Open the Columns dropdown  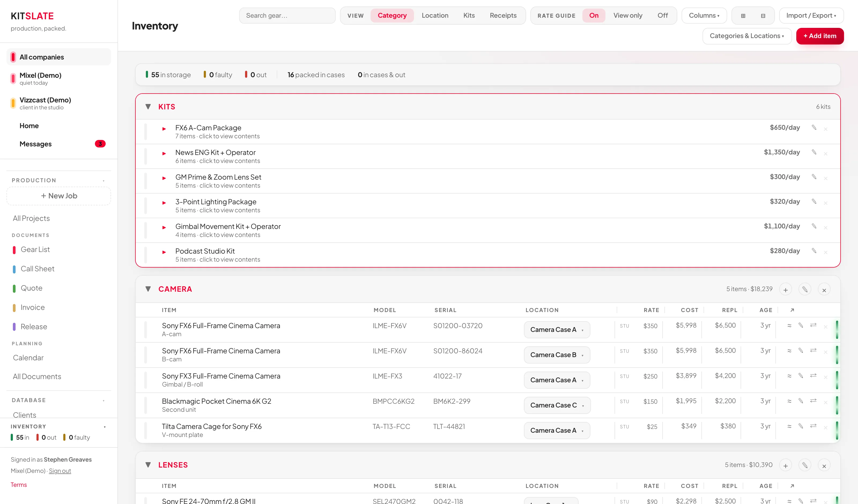(x=704, y=16)
